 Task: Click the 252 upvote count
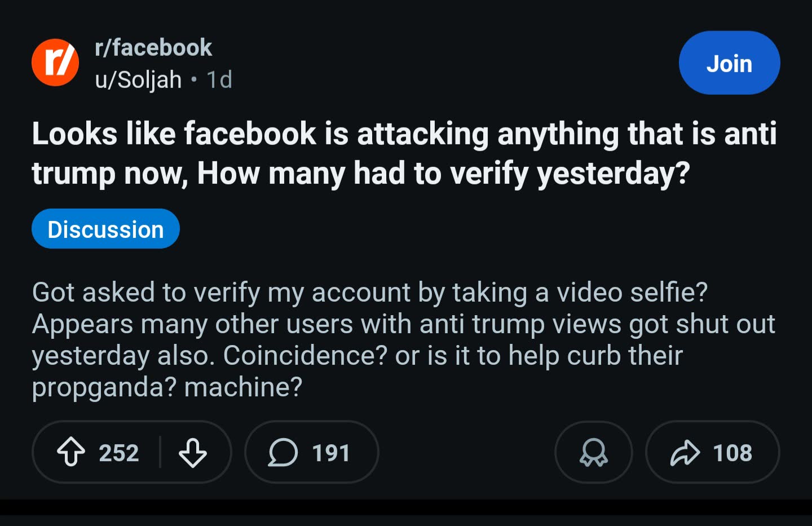118,453
